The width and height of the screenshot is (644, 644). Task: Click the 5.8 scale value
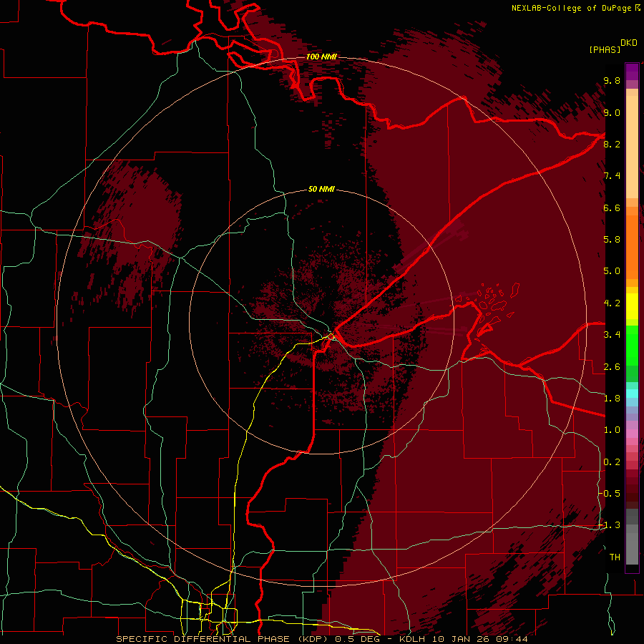[612, 240]
